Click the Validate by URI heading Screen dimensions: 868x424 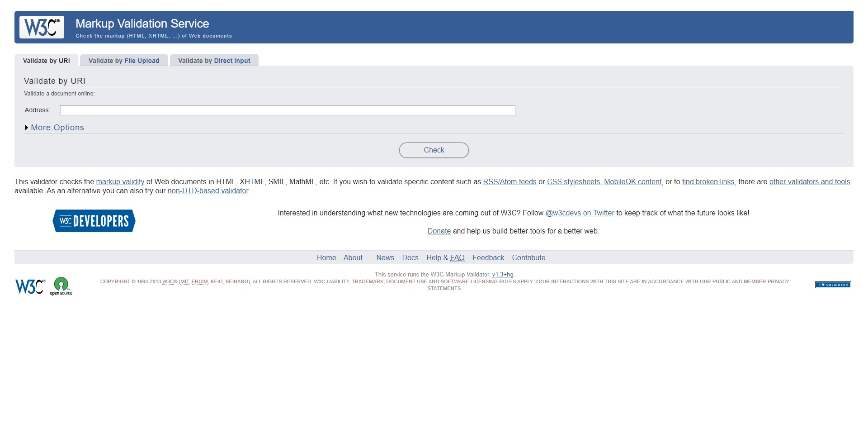tap(55, 81)
